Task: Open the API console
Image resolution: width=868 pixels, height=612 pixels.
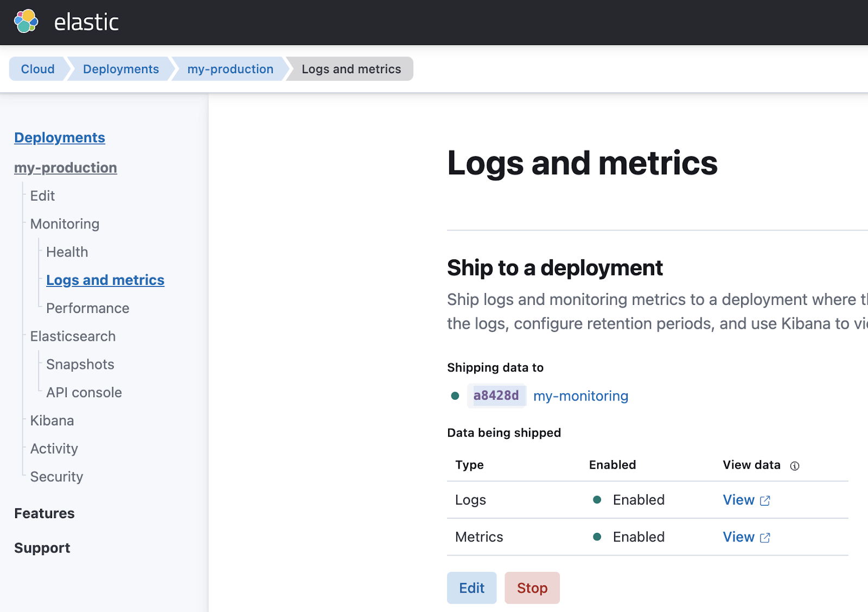Action: (84, 392)
